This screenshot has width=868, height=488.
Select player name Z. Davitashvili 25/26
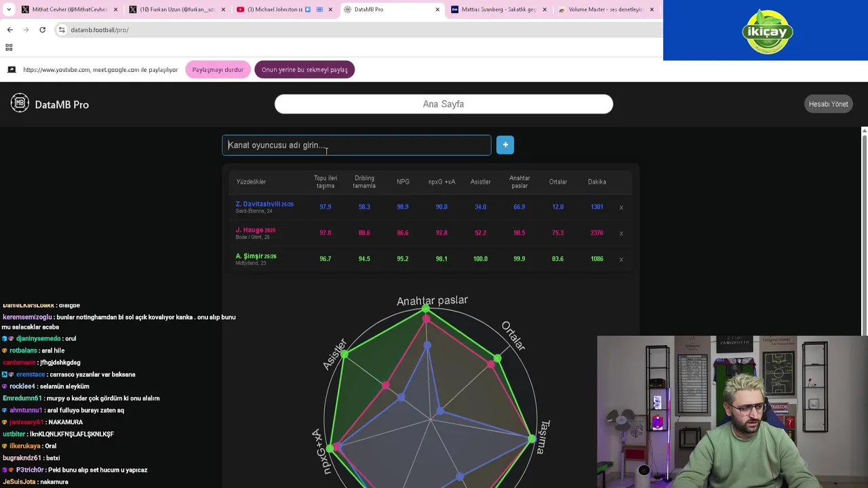tap(264, 204)
